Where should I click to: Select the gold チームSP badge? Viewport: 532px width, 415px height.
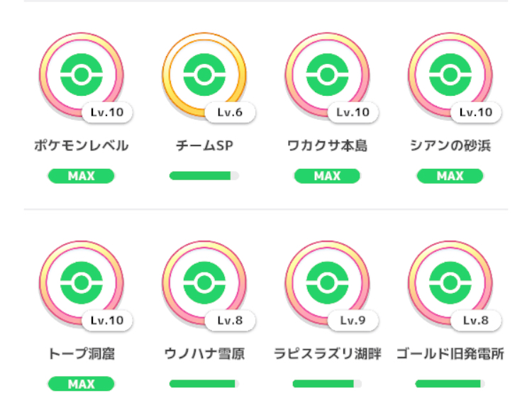[204, 74]
